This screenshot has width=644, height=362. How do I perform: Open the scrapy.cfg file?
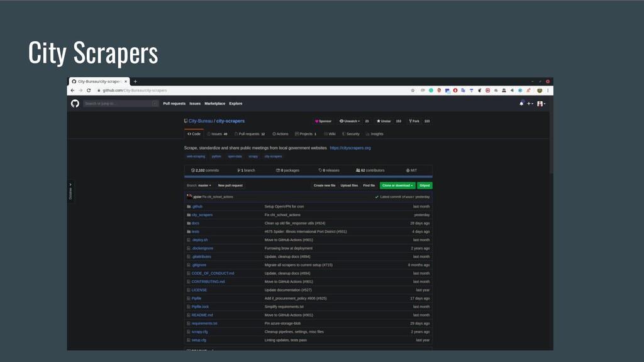click(199, 332)
